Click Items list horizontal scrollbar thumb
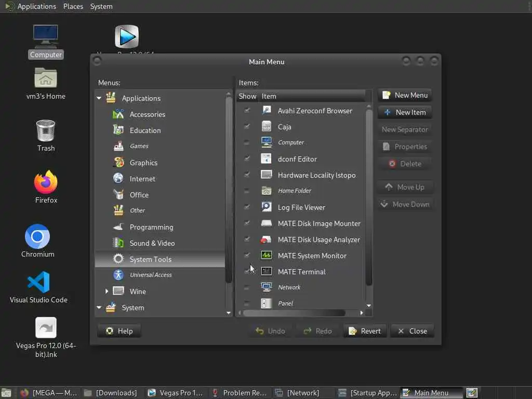This screenshot has width=532, height=399. pos(295,313)
